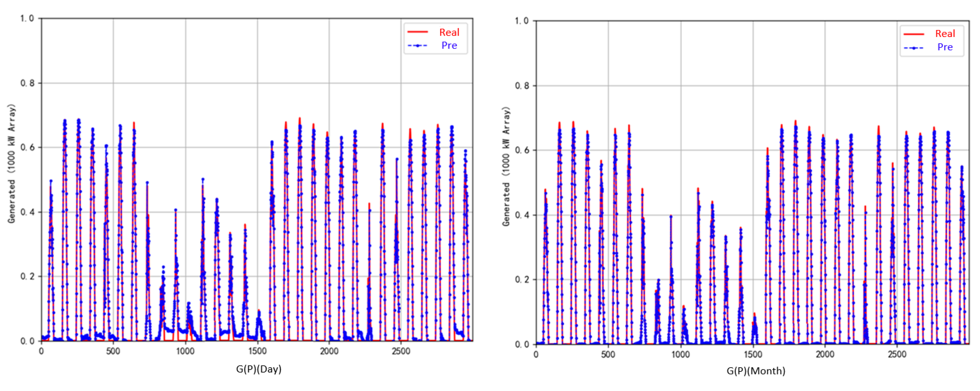The width and height of the screenshot is (980, 391).
Task: Click the G(P)(Month) x-axis title
Action: click(x=756, y=371)
